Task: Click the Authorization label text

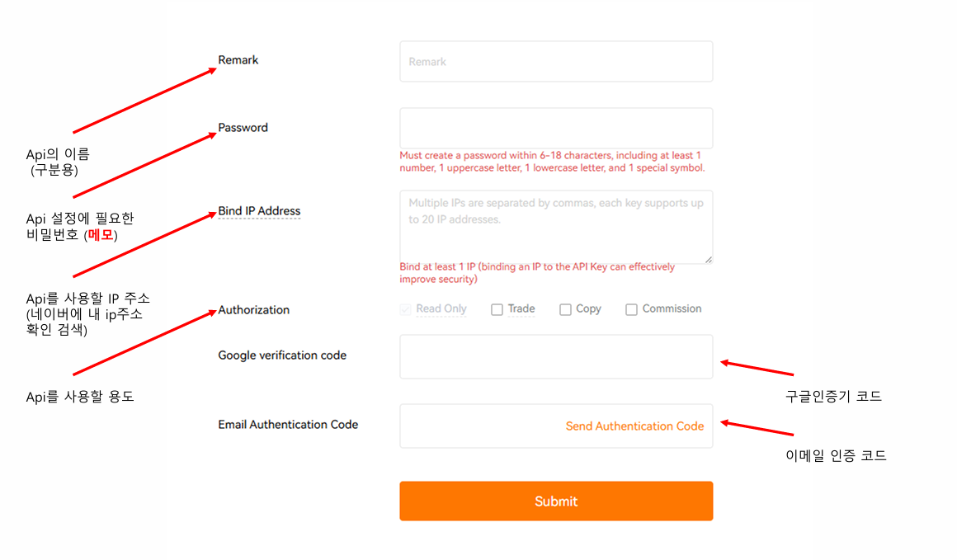Action: [x=253, y=310]
